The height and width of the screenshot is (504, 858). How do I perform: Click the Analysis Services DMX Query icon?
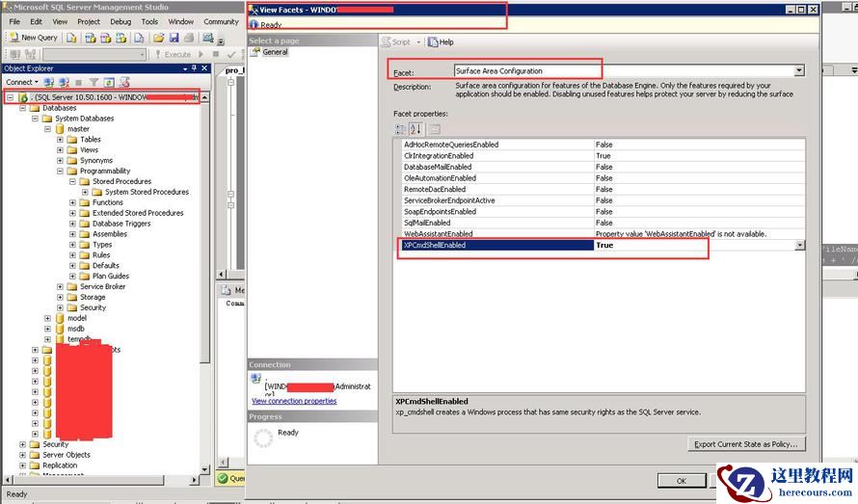[x=106, y=38]
